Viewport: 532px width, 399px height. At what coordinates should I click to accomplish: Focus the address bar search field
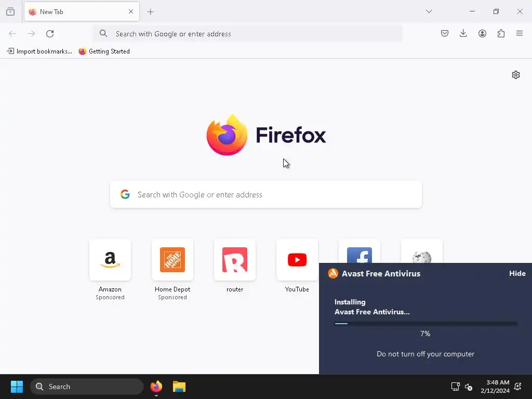coord(248,34)
